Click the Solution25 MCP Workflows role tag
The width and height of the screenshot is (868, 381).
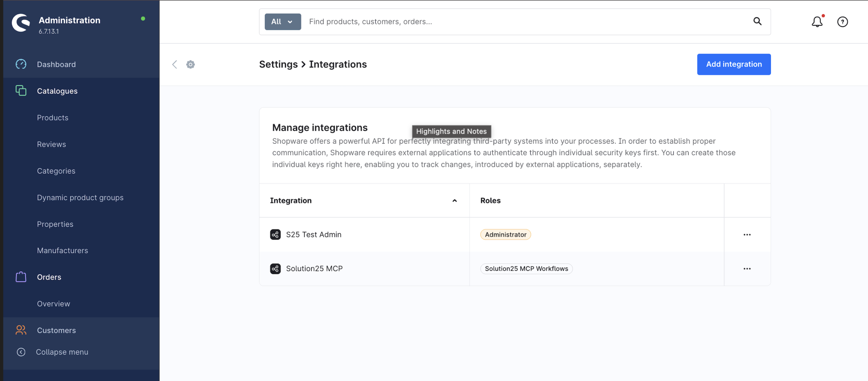point(526,269)
